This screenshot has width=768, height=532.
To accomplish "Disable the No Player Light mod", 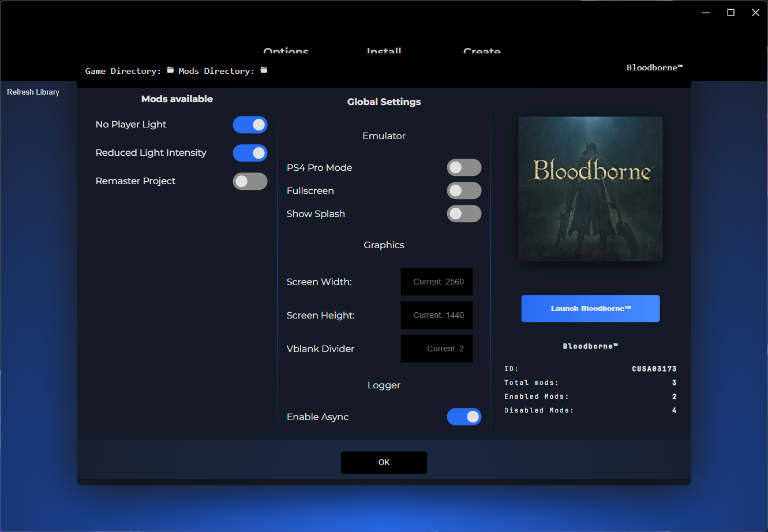I will [250, 125].
